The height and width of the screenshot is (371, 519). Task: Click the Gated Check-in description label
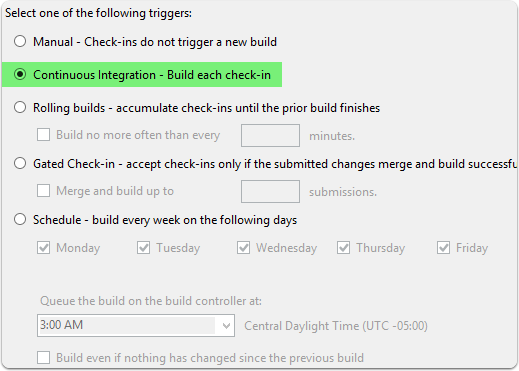275,164
